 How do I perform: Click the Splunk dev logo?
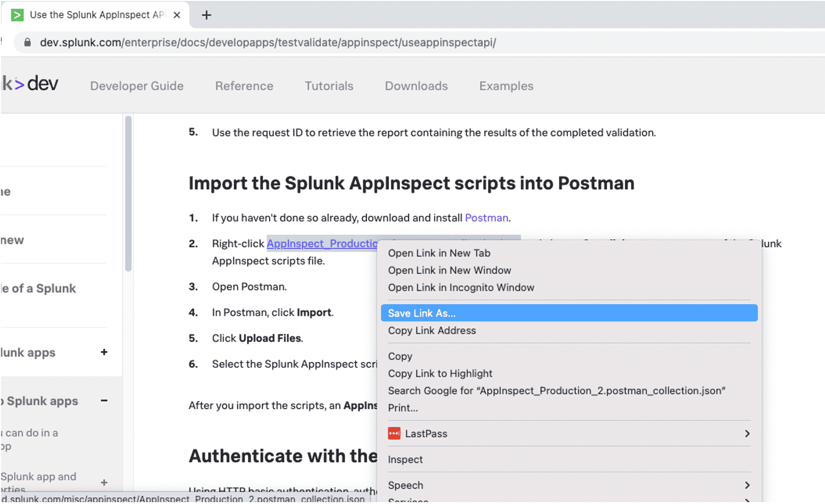pos(29,84)
